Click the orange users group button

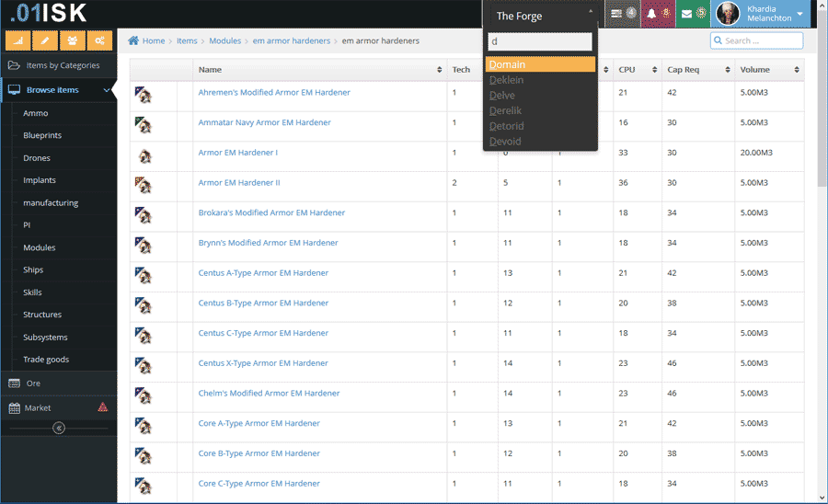tap(73, 40)
